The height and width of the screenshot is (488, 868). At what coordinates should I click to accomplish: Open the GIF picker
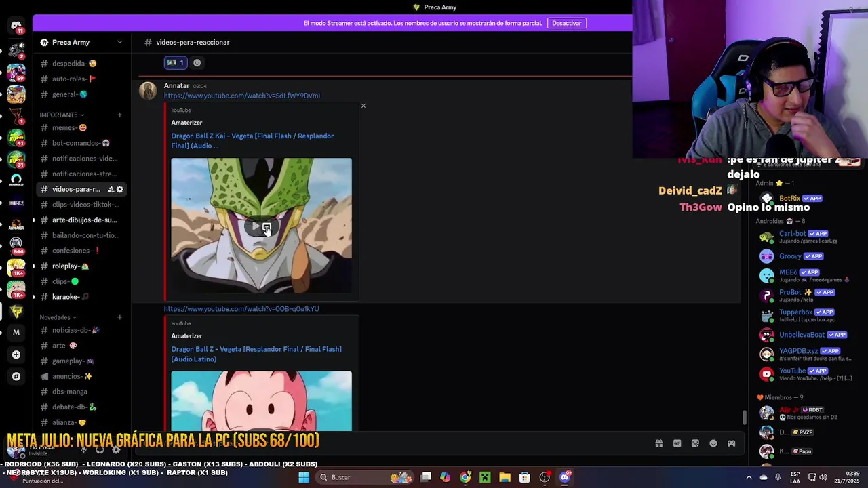click(677, 443)
